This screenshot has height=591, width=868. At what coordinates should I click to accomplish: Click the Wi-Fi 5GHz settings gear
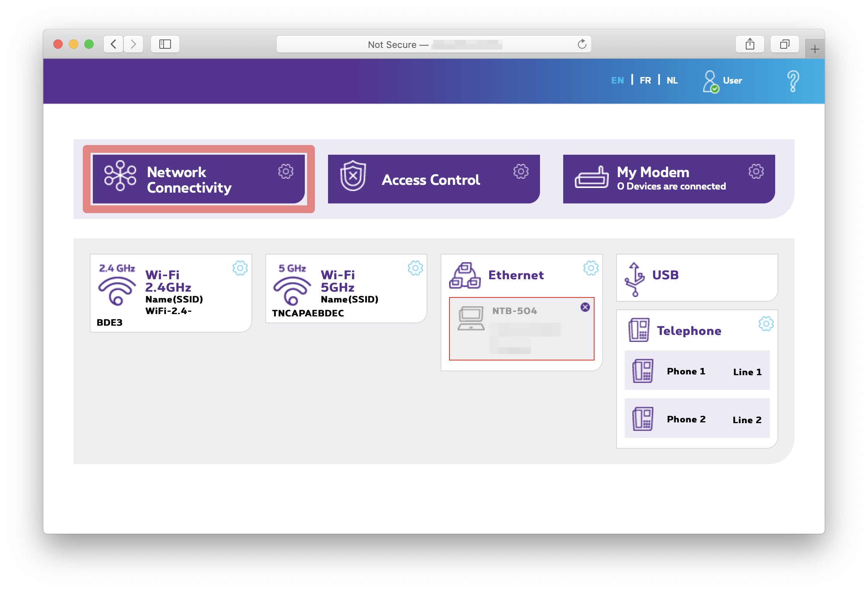tap(415, 268)
